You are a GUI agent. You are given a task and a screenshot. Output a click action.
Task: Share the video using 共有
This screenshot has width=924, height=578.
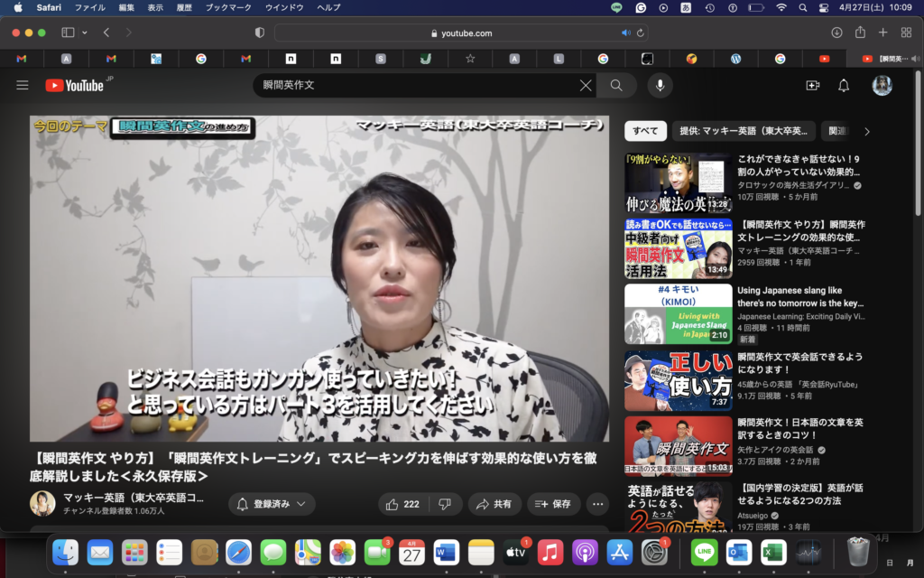point(494,505)
